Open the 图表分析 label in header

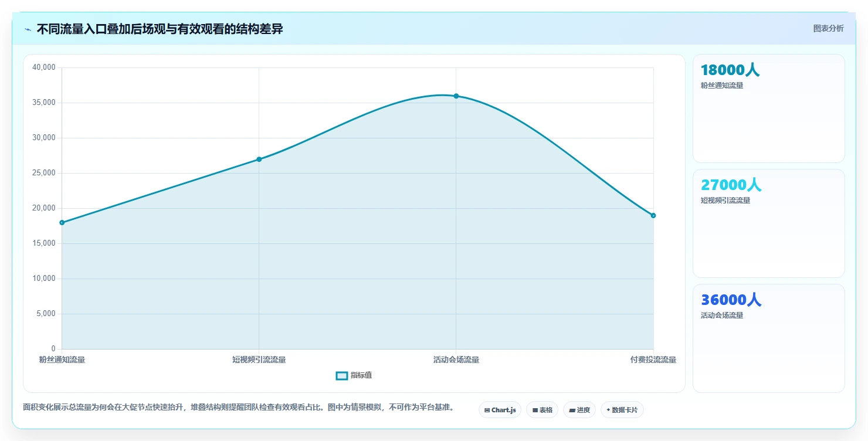tap(828, 28)
